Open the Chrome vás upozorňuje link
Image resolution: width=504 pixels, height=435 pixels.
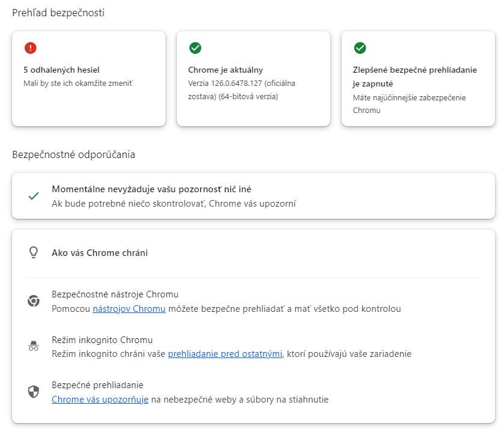click(100, 400)
